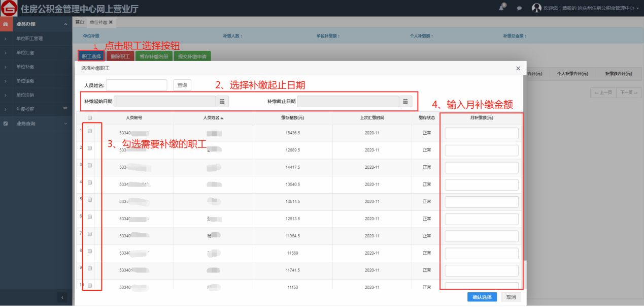Switch to the 首页 tab
This screenshot has width=644, height=307.
point(80,22)
